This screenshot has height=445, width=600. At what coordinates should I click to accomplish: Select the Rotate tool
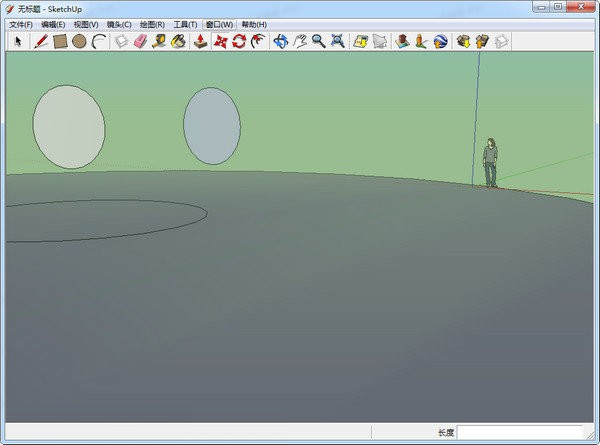point(240,41)
